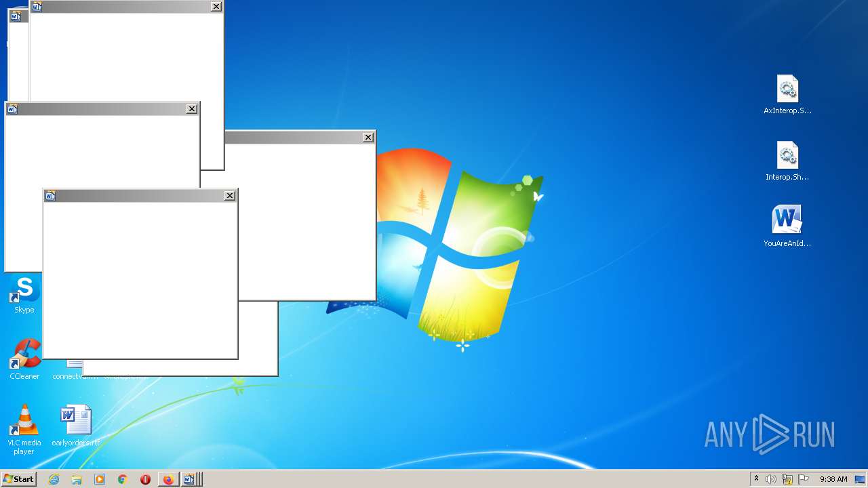Click the Show desktop button
868x488 pixels.
[x=860, y=479]
